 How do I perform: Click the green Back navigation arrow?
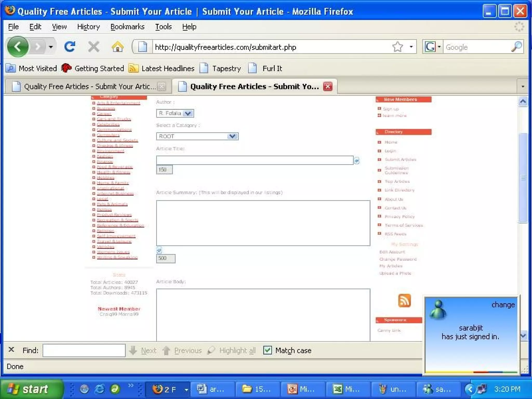click(18, 47)
